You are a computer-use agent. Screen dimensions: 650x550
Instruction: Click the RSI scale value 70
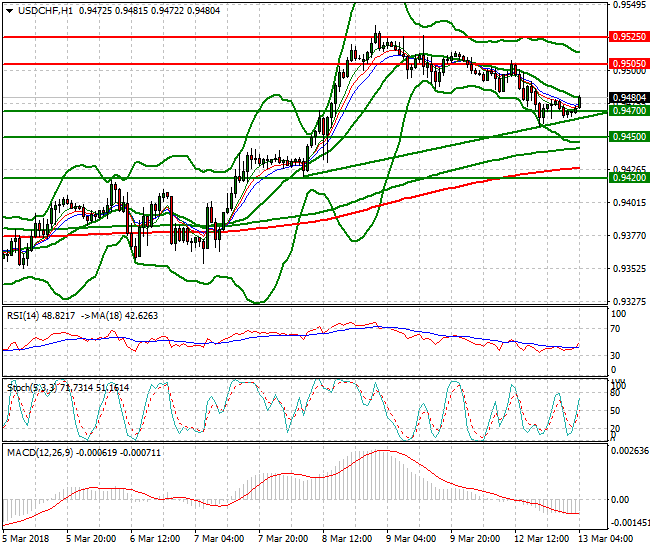click(x=616, y=329)
